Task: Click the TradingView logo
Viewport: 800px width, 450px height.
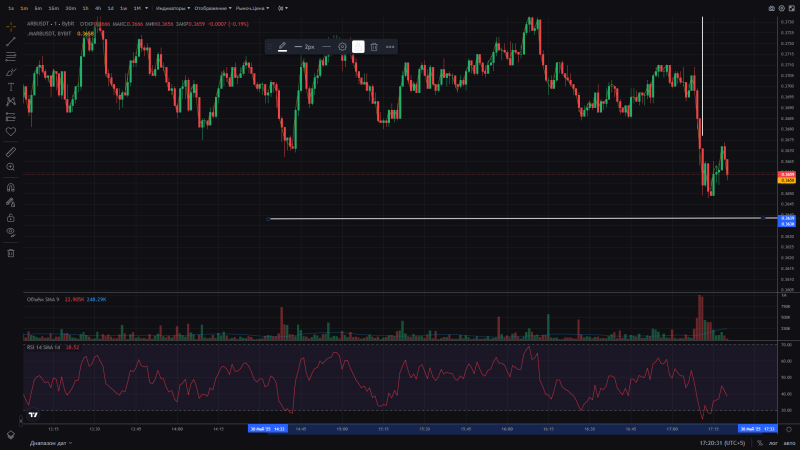Action: click(x=33, y=415)
